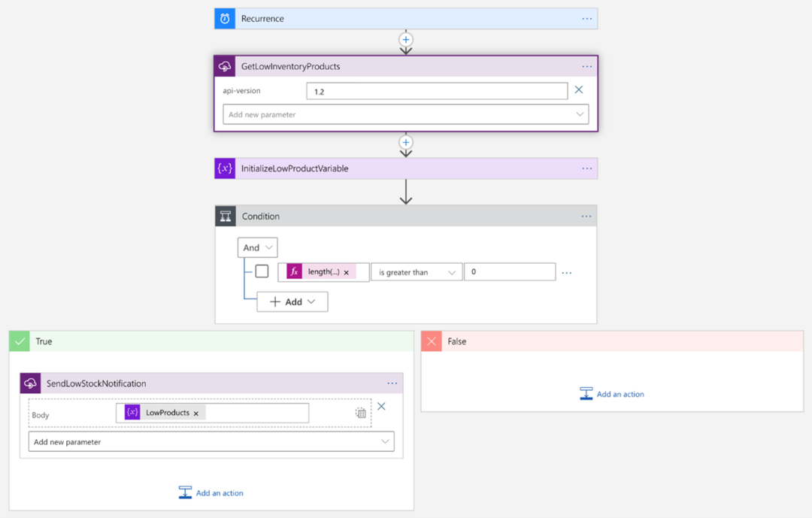Insert a step via plus below Recurrence

click(406, 39)
